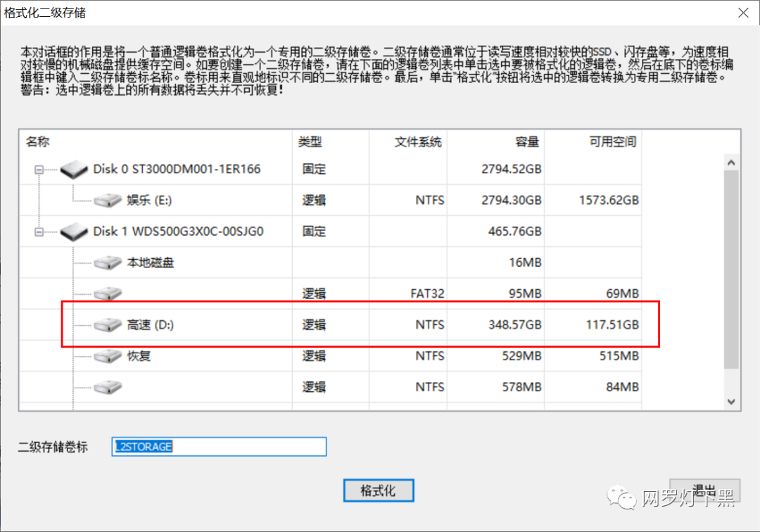
Task: Click the drive icon for 恢复 partition
Action: click(x=108, y=356)
